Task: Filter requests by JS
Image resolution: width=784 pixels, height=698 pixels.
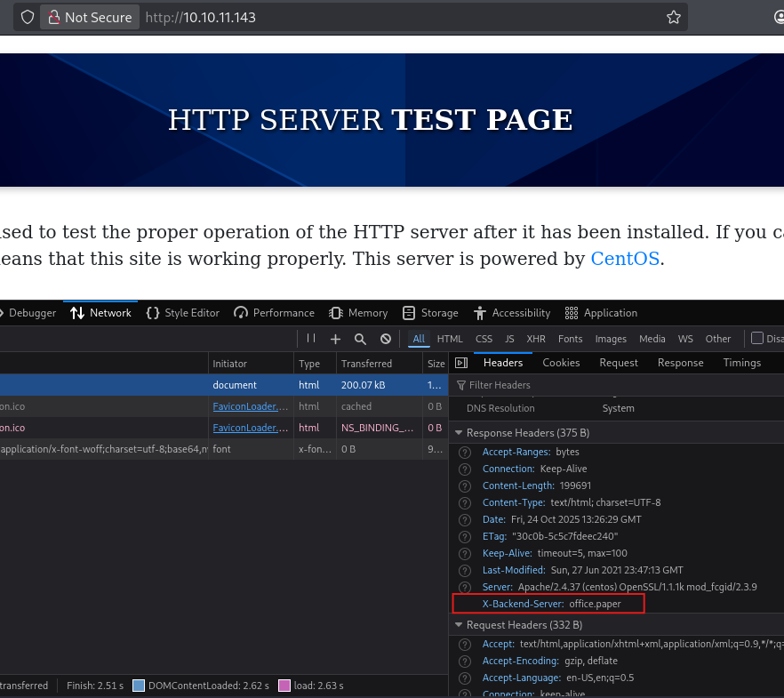Action: [x=509, y=339]
